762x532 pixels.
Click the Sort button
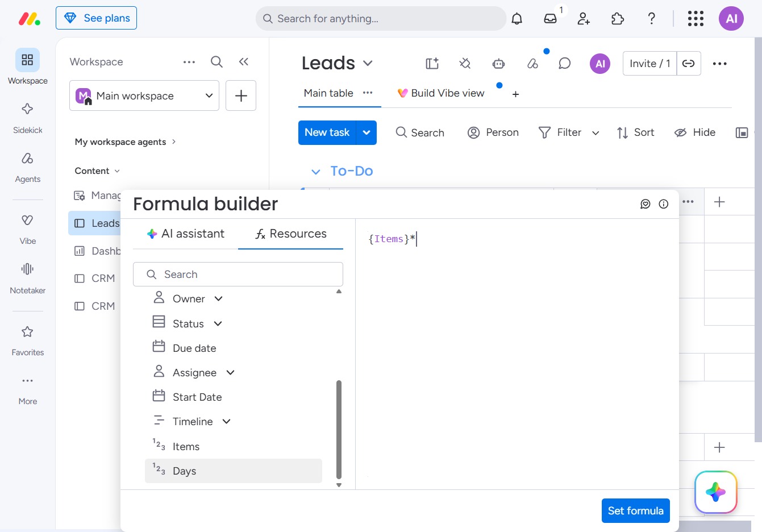click(x=636, y=132)
